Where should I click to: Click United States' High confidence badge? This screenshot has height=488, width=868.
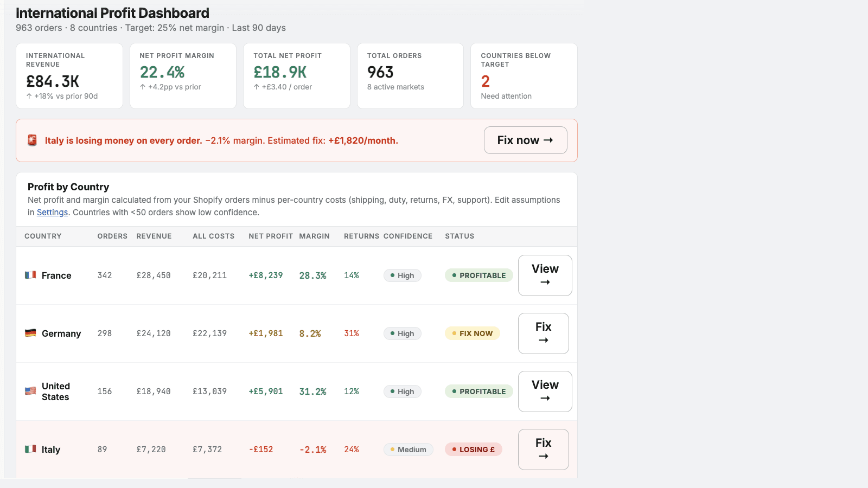pyautogui.click(x=403, y=391)
